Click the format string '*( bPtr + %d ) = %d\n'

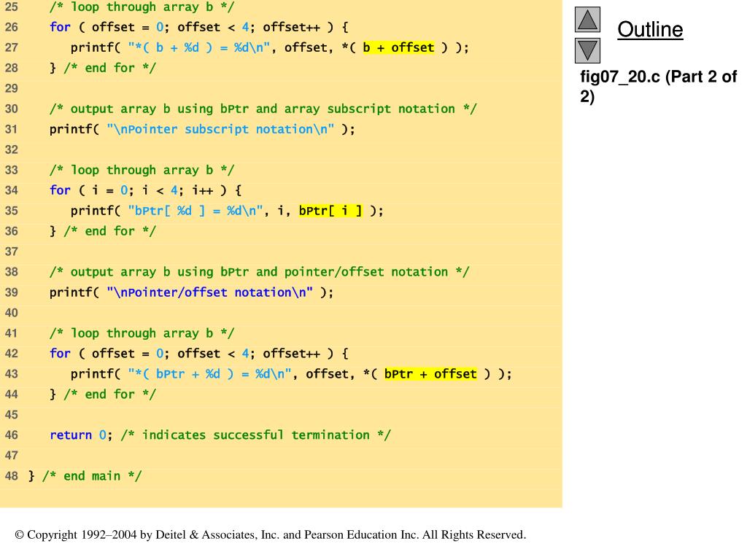click(x=209, y=374)
